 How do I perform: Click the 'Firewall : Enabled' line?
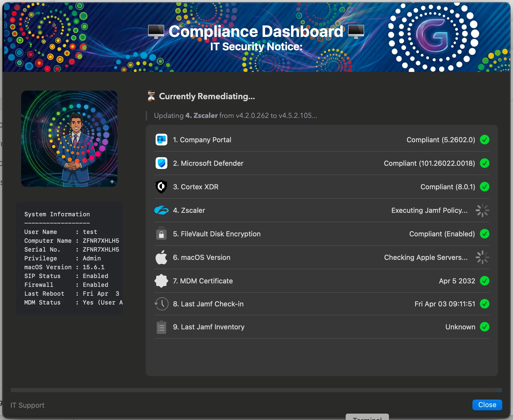pos(66,285)
